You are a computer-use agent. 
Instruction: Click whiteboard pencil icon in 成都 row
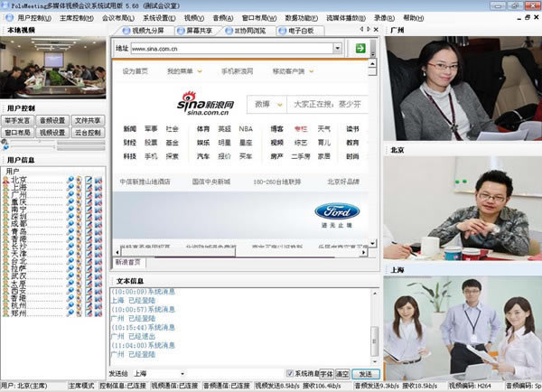click(x=89, y=224)
